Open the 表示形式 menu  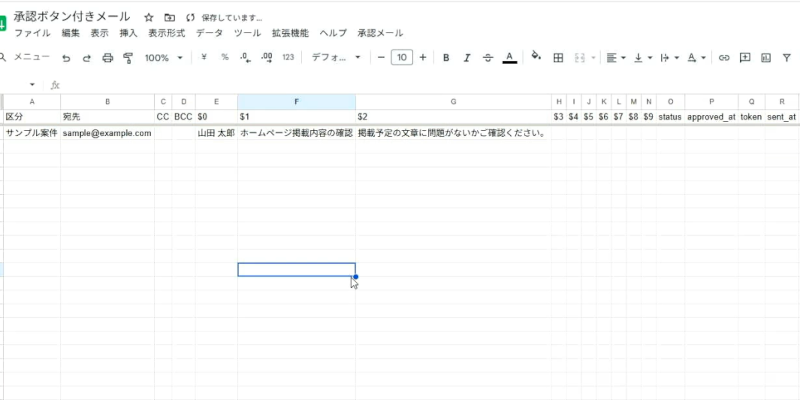[x=167, y=34]
